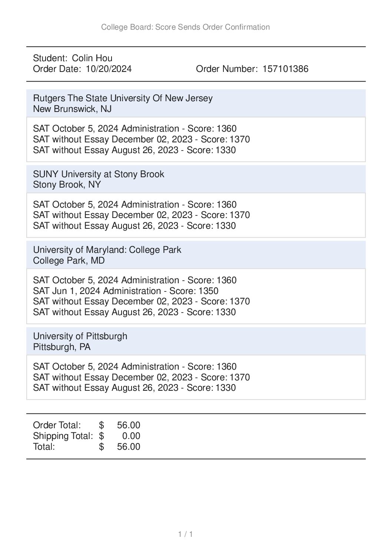
Task: Click Stony Brook, NY location text
Action: coord(67,185)
